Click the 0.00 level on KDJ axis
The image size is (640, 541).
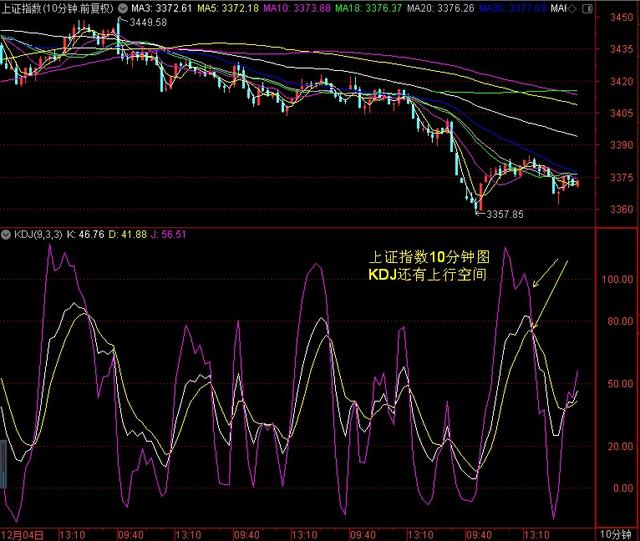click(623, 488)
